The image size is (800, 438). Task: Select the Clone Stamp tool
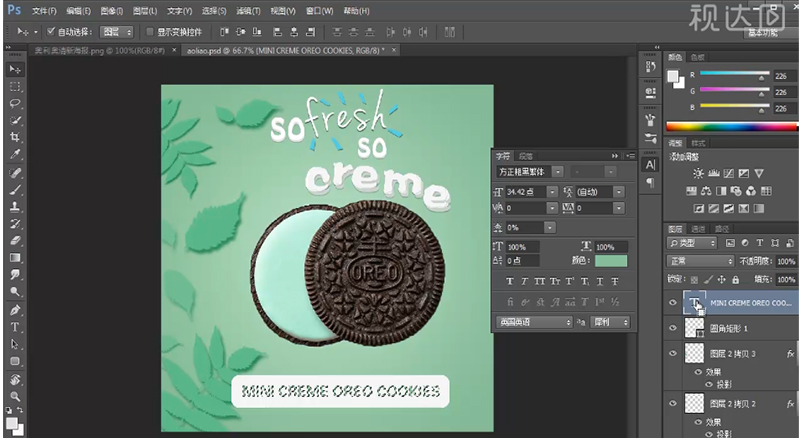point(15,207)
